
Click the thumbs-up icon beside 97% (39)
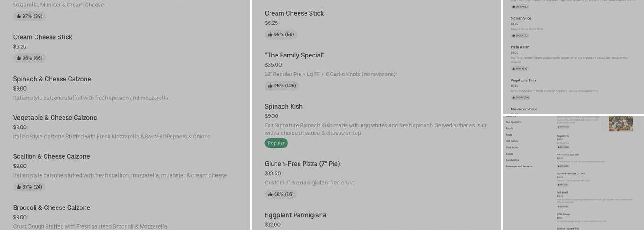[19, 17]
